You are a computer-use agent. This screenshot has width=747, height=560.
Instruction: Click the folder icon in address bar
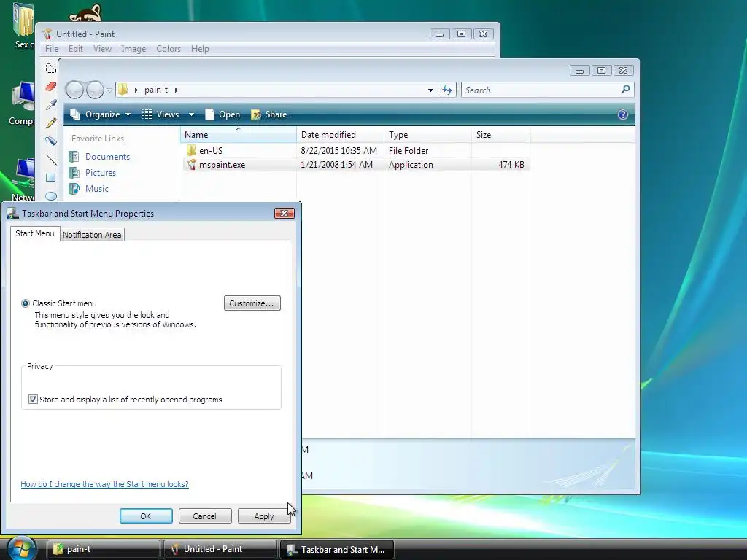(x=123, y=90)
